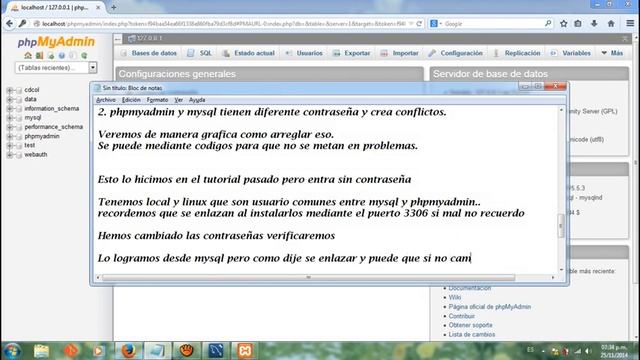Screen dimensions: 640x360
Task: Open Estado actual tab
Action: point(248,53)
